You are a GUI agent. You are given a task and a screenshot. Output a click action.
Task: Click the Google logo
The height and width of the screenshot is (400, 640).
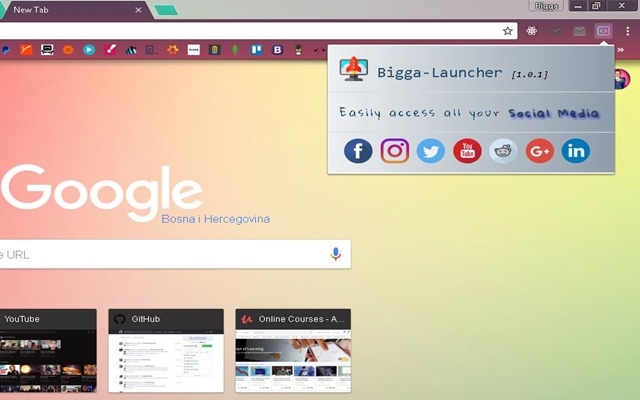pos(101,192)
